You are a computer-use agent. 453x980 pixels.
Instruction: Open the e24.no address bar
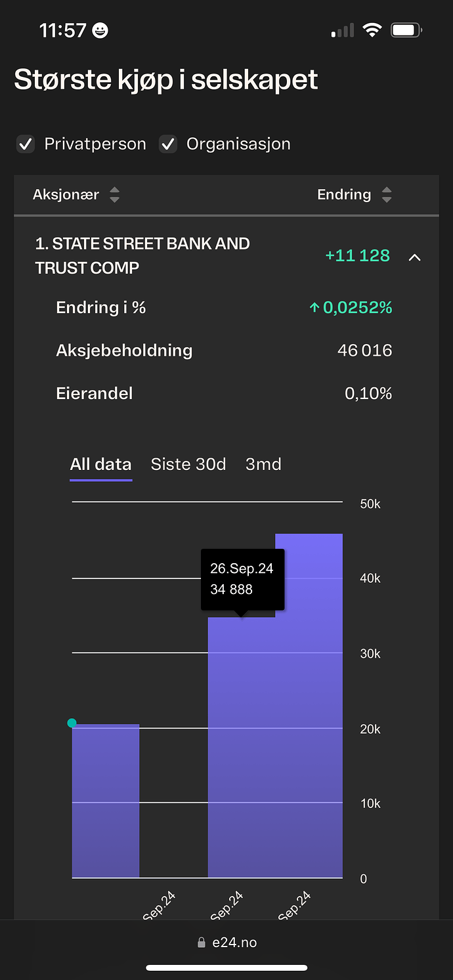(226, 943)
